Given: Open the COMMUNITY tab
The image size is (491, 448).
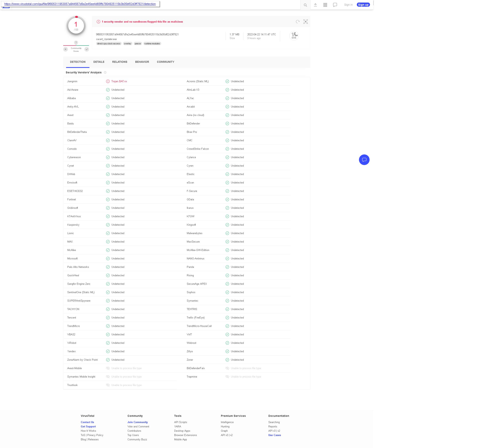Looking at the screenshot, I should (x=166, y=62).
